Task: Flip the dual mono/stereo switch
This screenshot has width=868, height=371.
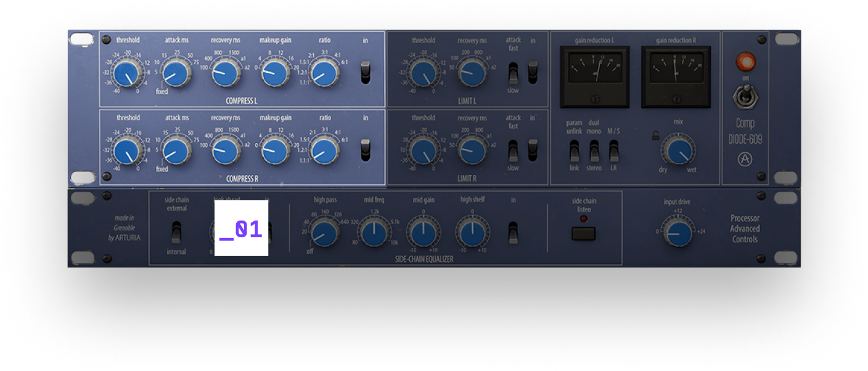Action: 594,151
